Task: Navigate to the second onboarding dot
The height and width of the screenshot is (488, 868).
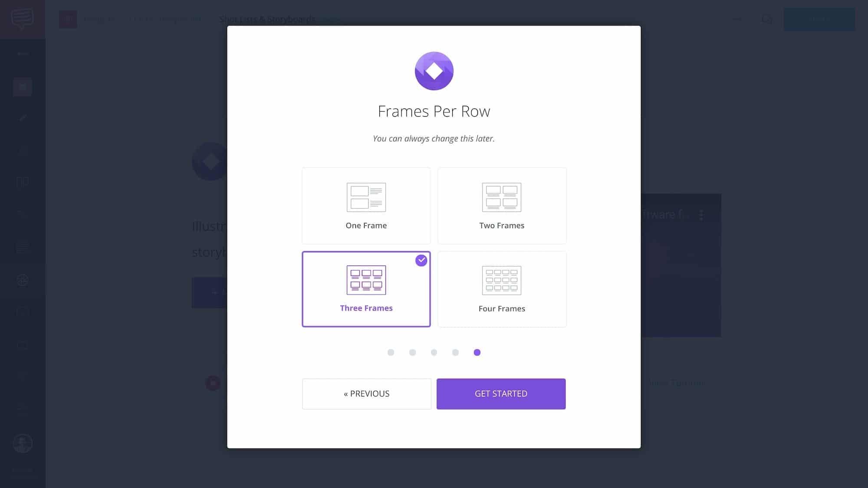Action: 412,352
